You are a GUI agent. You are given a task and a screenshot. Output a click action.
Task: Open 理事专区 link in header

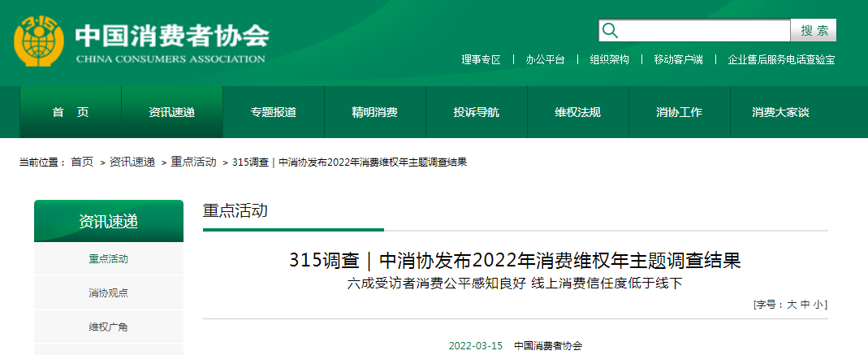(x=481, y=60)
